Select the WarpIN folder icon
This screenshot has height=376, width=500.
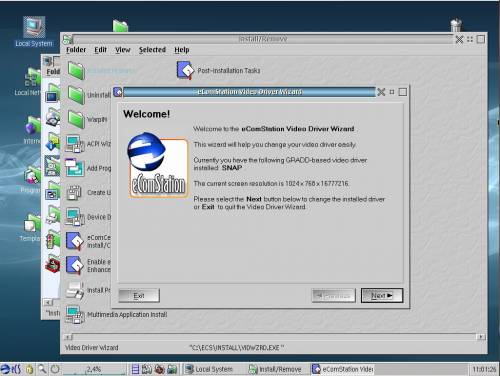pos(76,119)
